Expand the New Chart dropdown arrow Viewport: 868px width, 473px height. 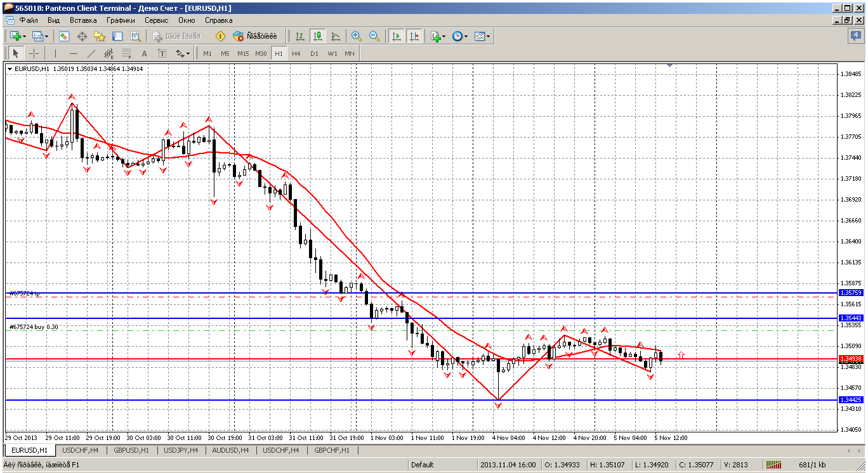pos(24,37)
